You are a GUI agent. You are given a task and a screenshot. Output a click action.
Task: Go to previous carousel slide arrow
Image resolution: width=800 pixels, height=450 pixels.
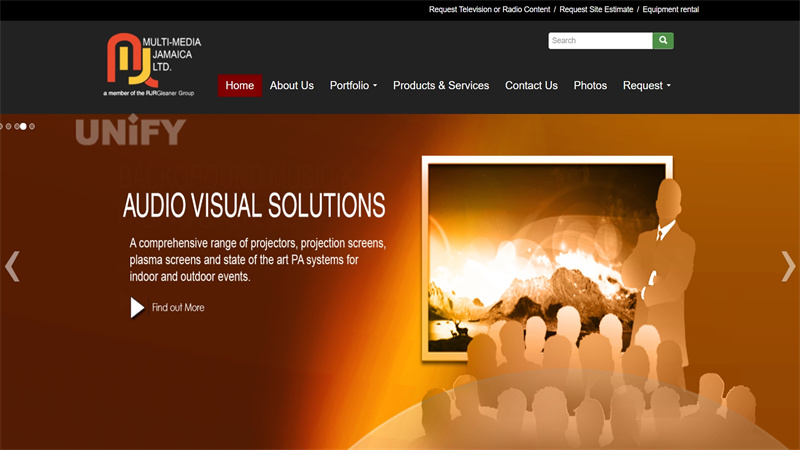click(x=12, y=266)
